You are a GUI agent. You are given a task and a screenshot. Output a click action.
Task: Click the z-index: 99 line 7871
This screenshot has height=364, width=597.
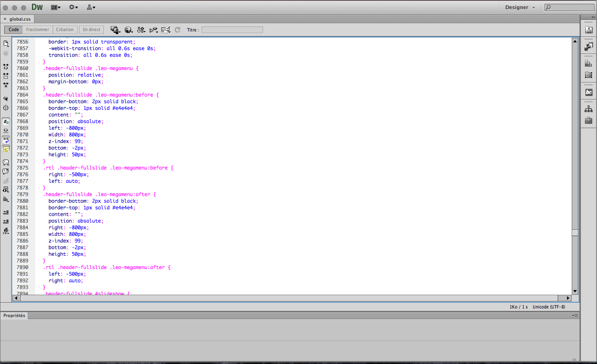pyautogui.click(x=66, y=141)
